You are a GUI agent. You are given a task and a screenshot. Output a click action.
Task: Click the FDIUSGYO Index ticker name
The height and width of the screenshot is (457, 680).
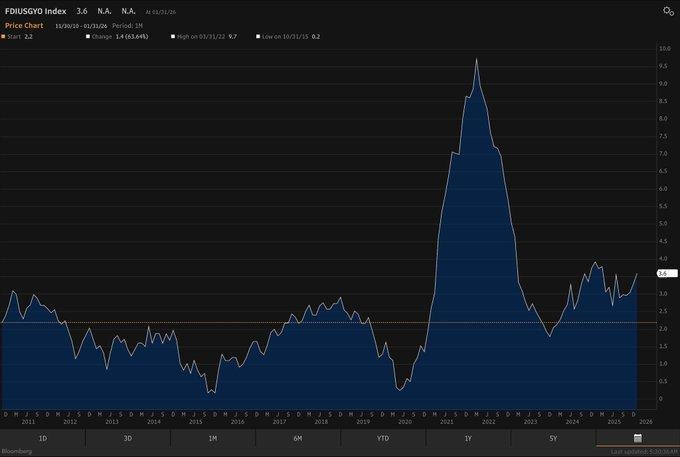tap(35, 10)
